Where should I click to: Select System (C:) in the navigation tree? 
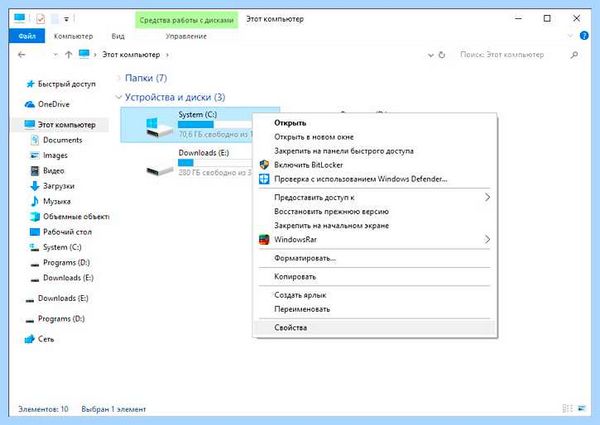(x=62, y=247)
